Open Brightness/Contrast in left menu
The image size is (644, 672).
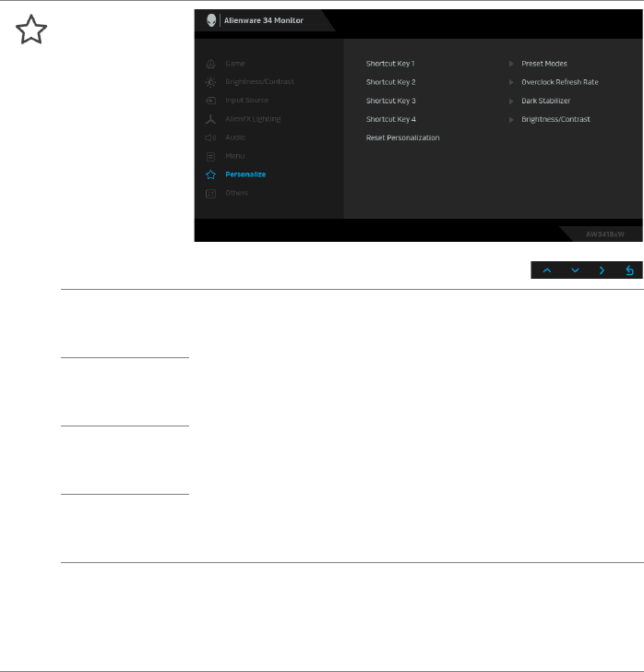(x=259, y=81)
